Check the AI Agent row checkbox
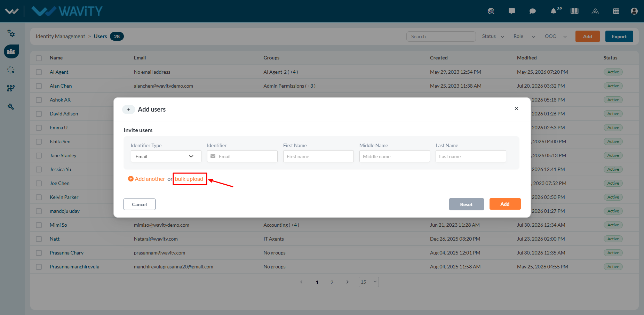The image size is (644, 315). pos(39,72)
